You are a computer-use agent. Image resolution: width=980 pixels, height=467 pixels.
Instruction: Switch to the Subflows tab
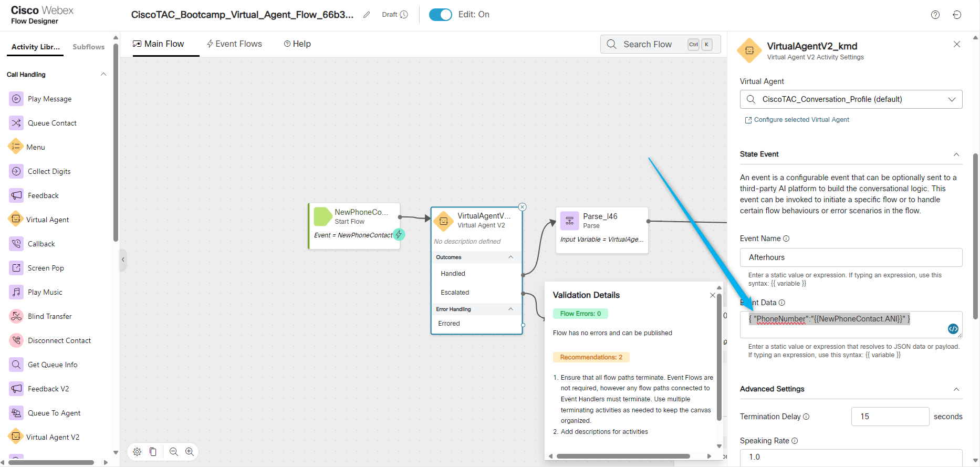pyautogui.click(x=88, y=47)
